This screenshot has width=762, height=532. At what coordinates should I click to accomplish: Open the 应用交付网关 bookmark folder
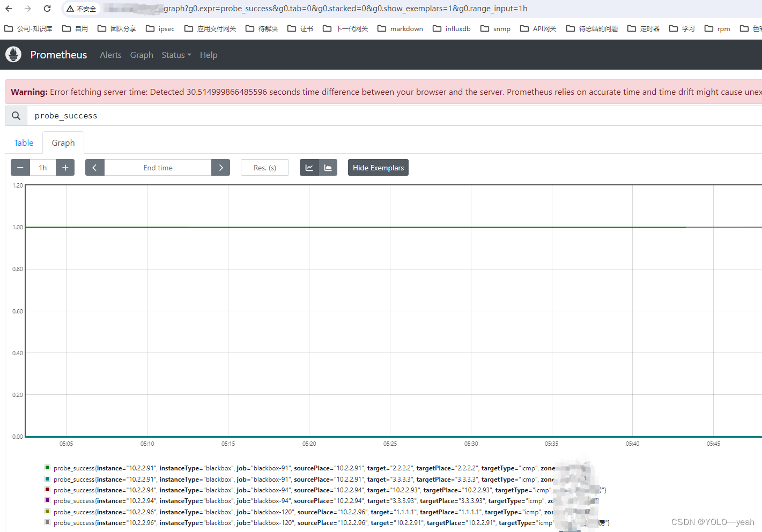pos(210,28)
